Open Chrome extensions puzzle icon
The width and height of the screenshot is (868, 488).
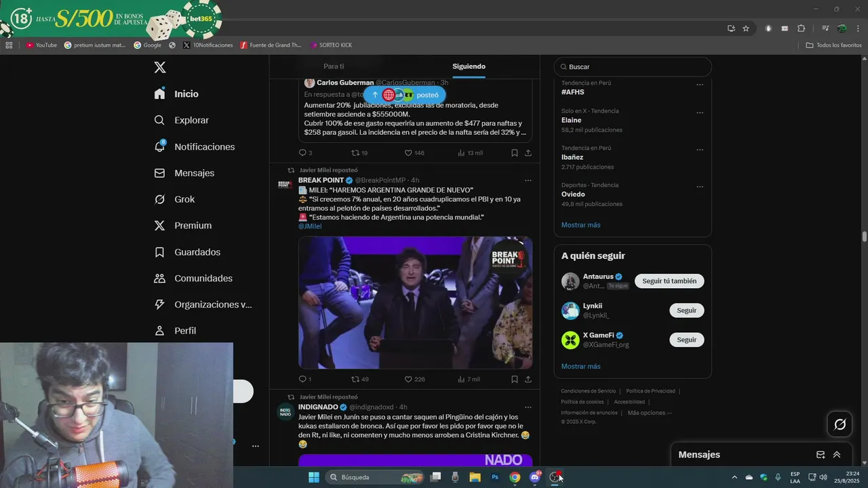tap(802, 28)
